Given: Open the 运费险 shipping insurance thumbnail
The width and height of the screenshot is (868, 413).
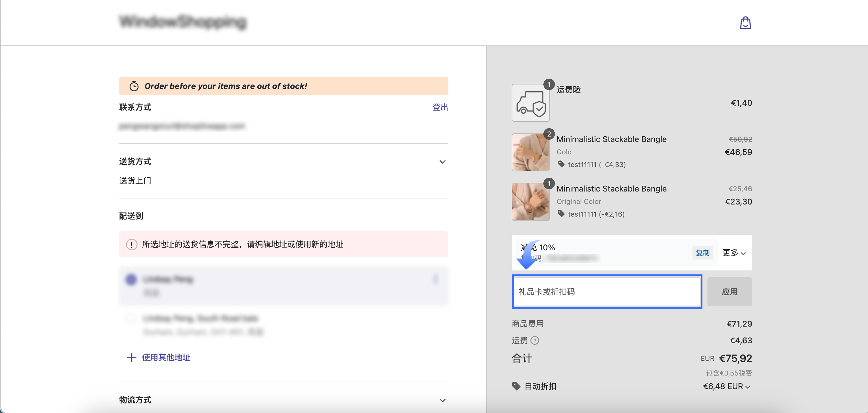Looking at the screenshot, I should click(x=530, y=103).
